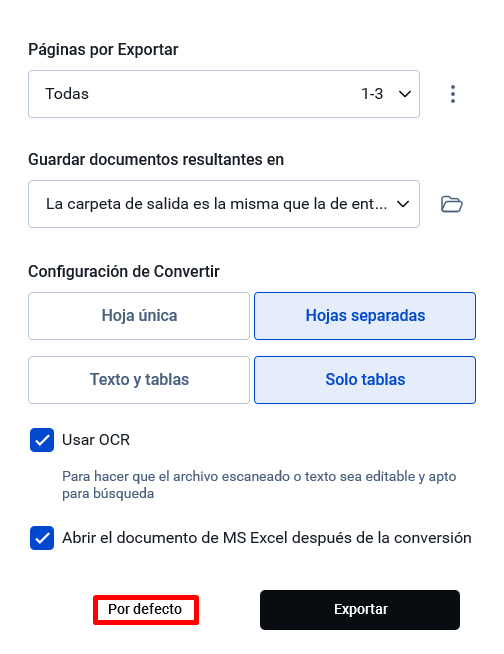Screen dimensions: 504x654
Task: Click the 1-3 page range text
Action: pyautogui.click(x=372, y=94)
